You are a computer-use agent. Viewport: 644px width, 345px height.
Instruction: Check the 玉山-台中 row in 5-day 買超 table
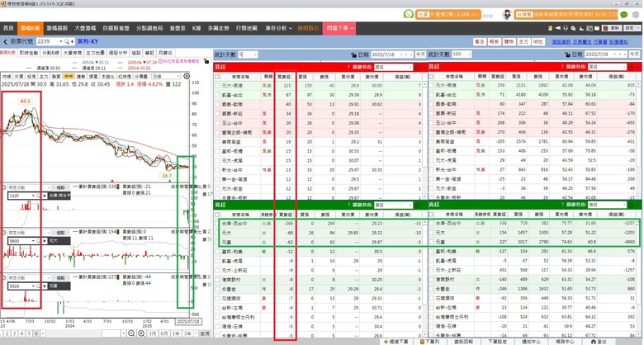[x=217, y=123]
